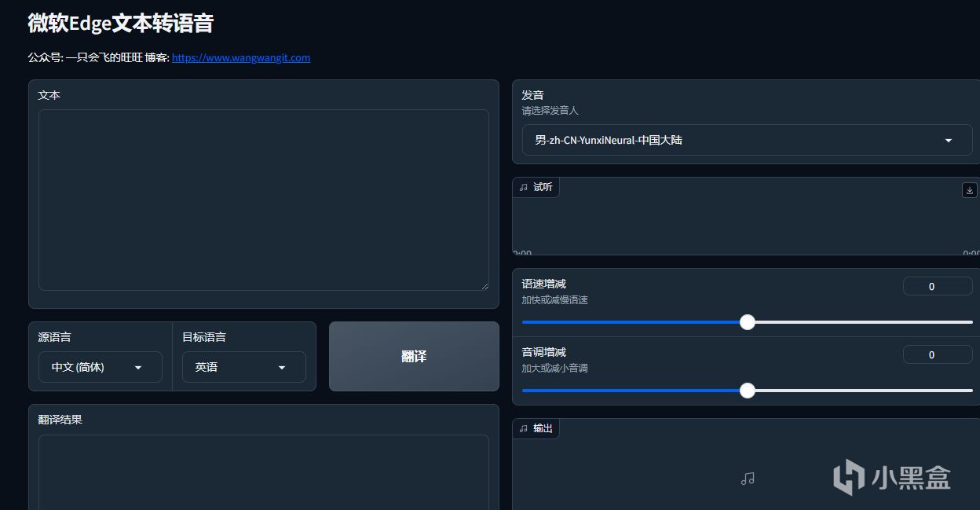Viewport: 980px width, 510px height.
Task: Click the resize grip of the 文本 textarea
Action: pos(484,286)
